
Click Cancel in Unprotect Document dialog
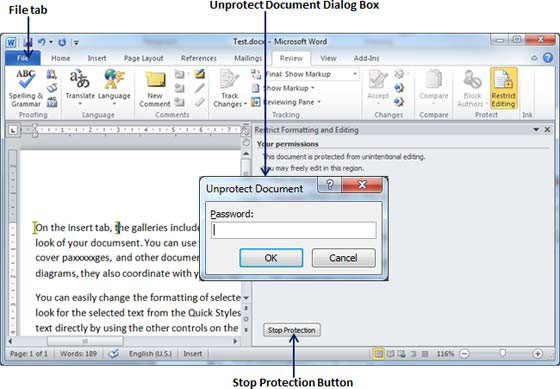pyautogui.click(x=343, y=258)
